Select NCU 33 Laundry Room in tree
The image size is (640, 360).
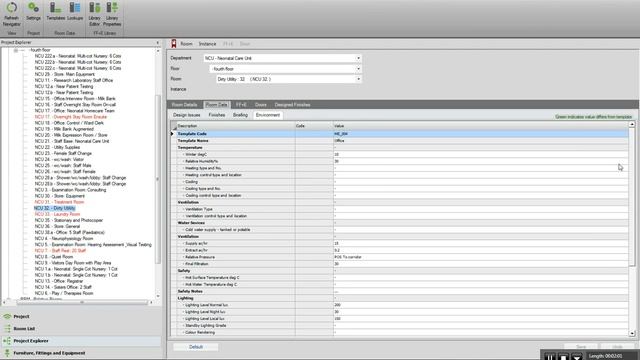57,214
